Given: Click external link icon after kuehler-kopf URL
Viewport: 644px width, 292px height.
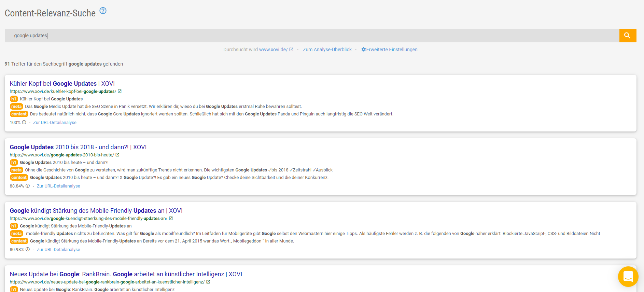Looking at the screenshot, I should click(x=120, y=91).
